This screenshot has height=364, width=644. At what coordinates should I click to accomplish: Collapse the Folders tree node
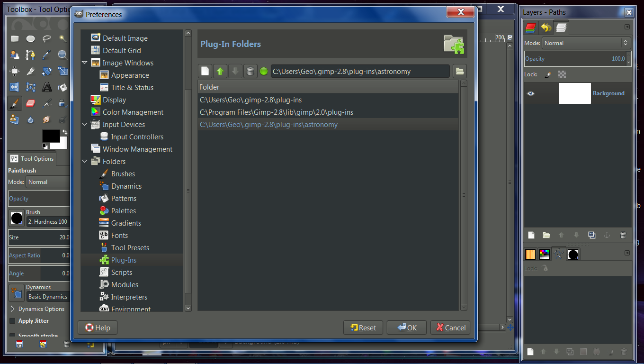click(x=85, y=161)
